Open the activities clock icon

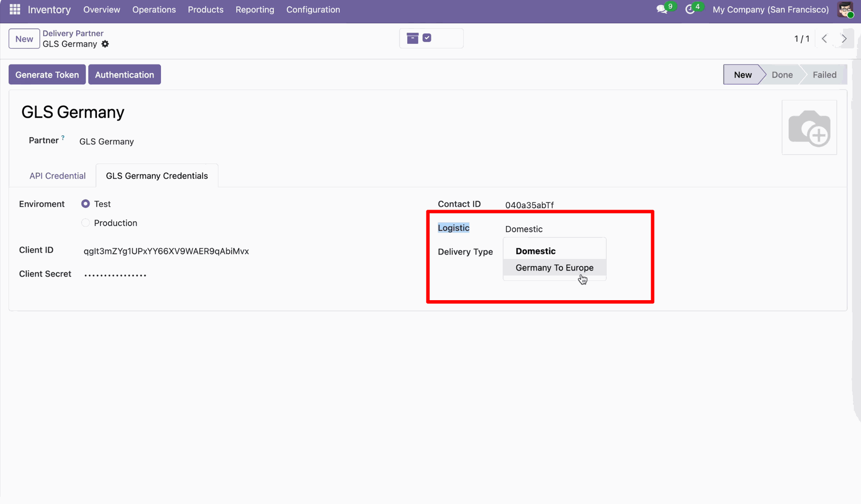(x=690, y=9)
